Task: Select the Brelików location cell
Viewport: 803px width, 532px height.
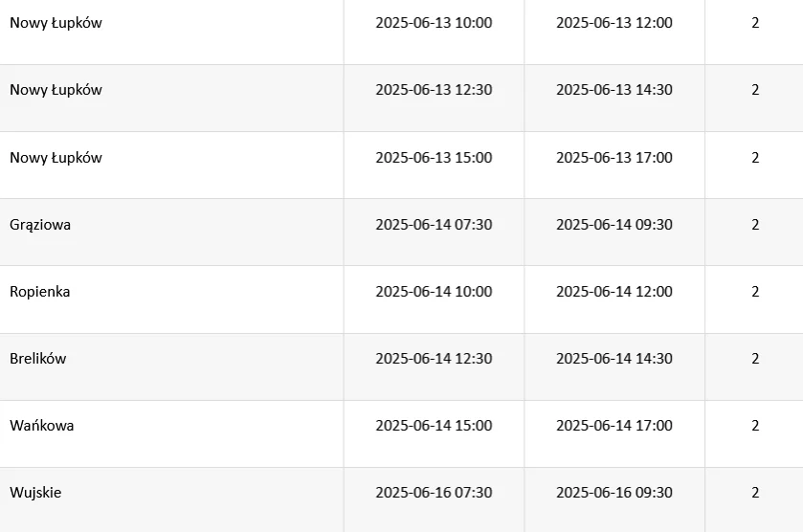Action: (38, 359)
